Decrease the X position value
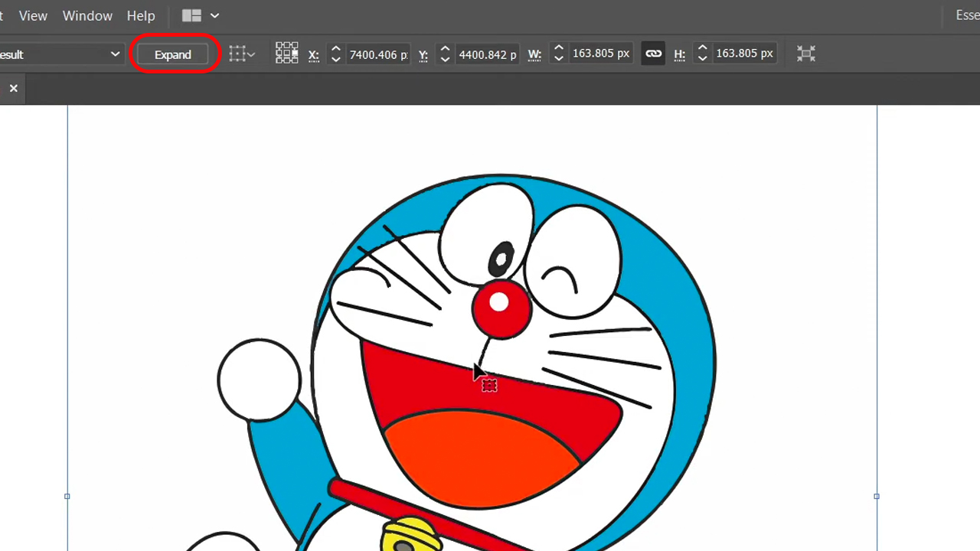Screen dimensions: 980x551 335,60
